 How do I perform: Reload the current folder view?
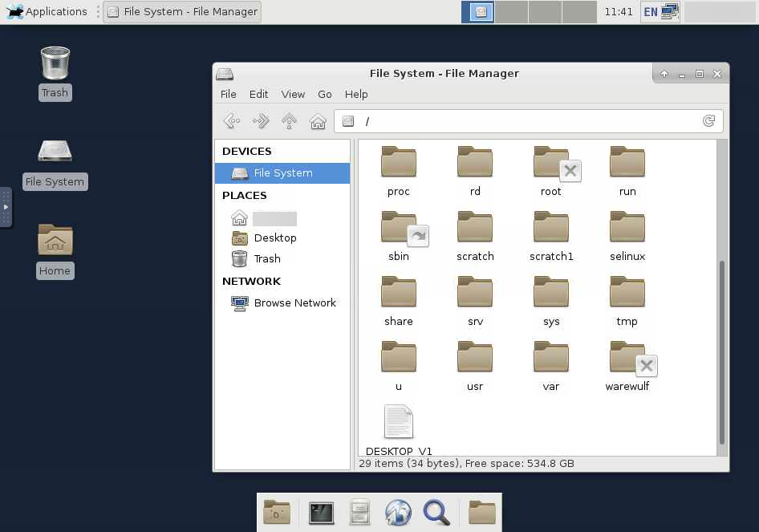tap(708, 121)
